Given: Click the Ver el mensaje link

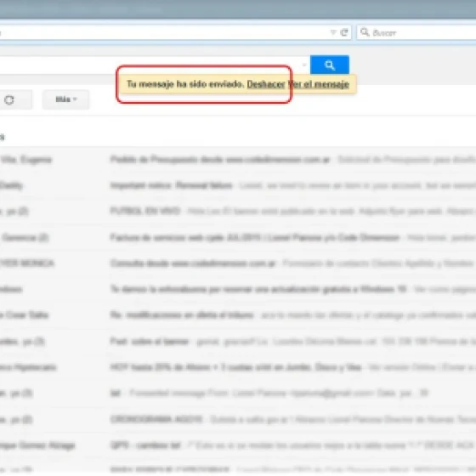Looking at the screenshot, I should click(x=319, y=84).
